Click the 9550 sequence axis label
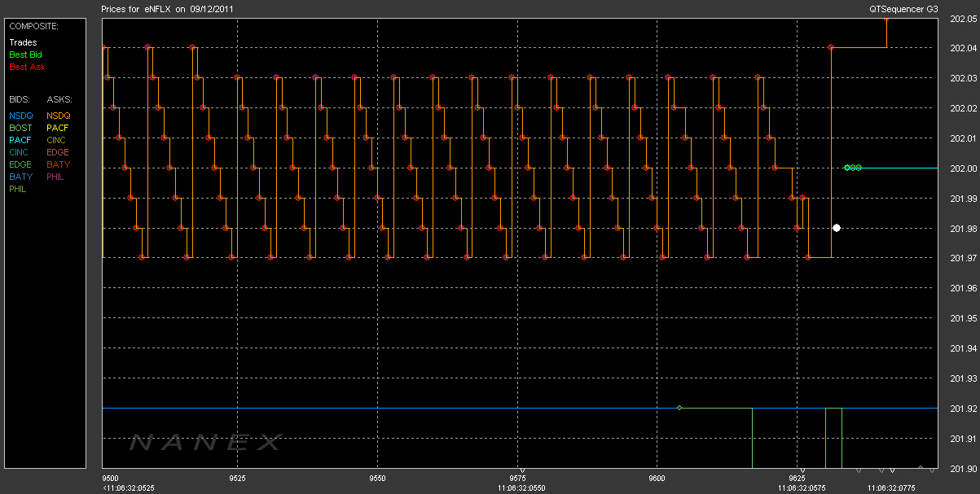This screenshot has height=494, width=980. click(x=377, y=478)
